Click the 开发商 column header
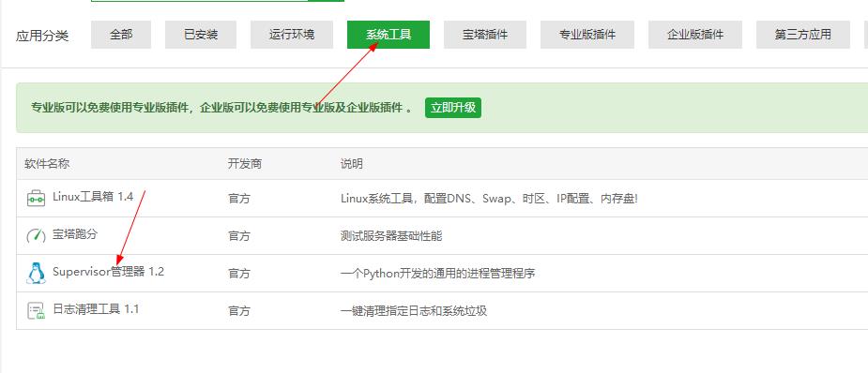868x373 pixels. point(245,164)
